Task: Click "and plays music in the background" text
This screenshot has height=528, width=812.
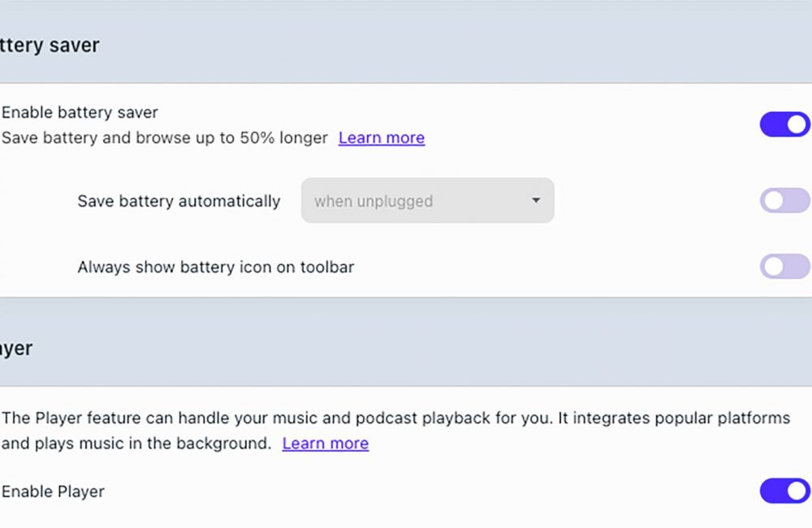Action: [136, 444]
